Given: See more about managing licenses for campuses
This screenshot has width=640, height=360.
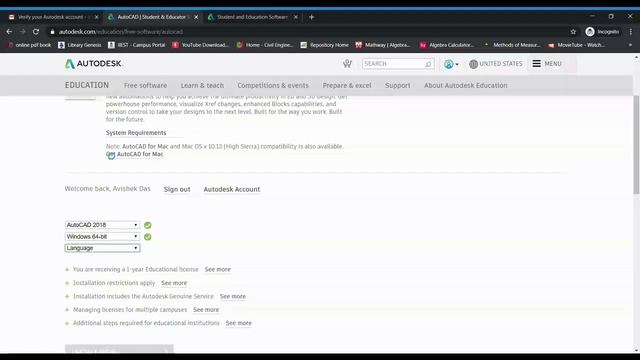Looking at the screenshot, I should 206,310.
